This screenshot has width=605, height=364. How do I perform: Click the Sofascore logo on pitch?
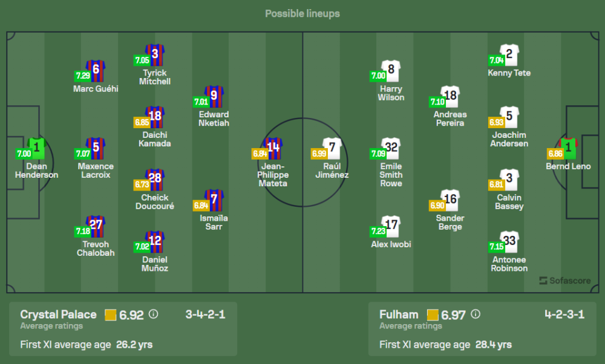pos(565,281)
